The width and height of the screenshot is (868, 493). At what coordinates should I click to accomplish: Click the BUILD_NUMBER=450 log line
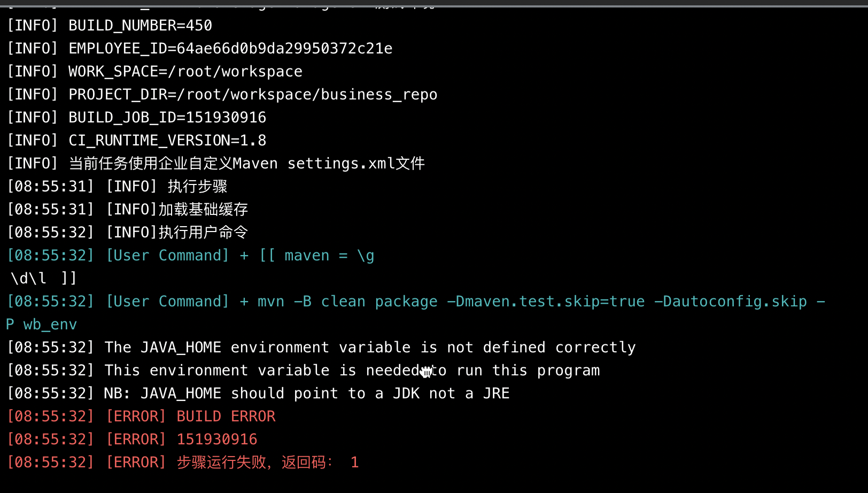[110, 25]
